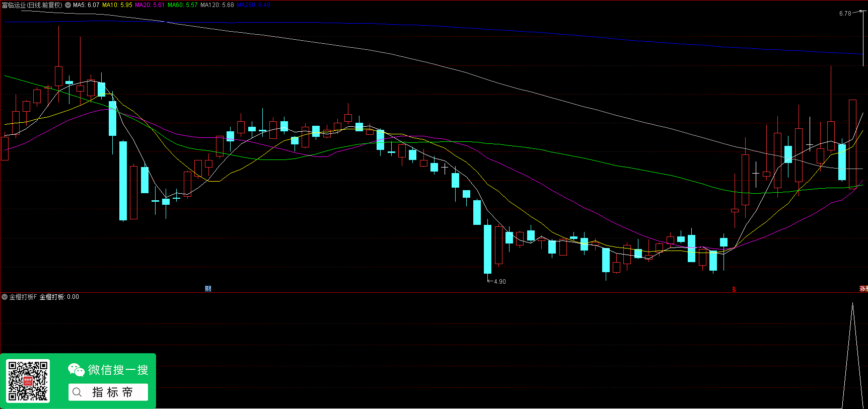Click the blue MA250 legend label
Viewport: 868px width, 409px height.
click(x=253, y=5)
